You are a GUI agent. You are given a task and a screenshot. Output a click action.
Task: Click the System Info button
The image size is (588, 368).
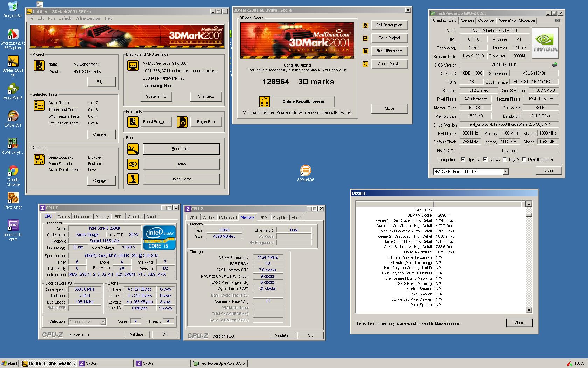coord(156,96)
